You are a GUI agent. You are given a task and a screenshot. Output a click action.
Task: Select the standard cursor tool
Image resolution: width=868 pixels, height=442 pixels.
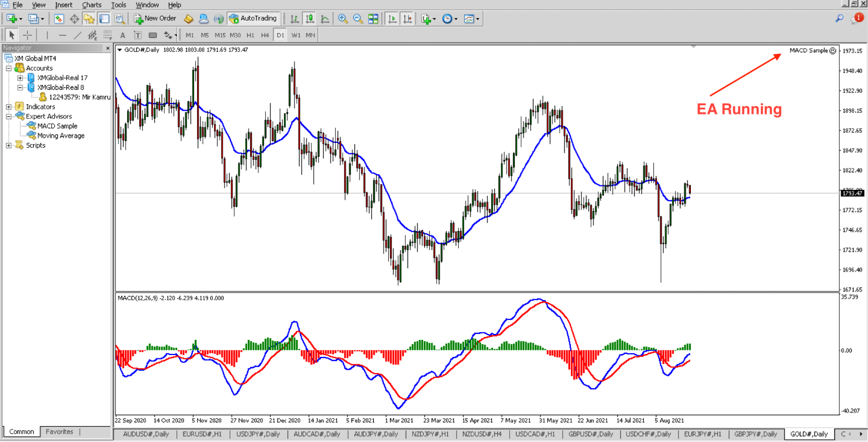click(12, 35)
